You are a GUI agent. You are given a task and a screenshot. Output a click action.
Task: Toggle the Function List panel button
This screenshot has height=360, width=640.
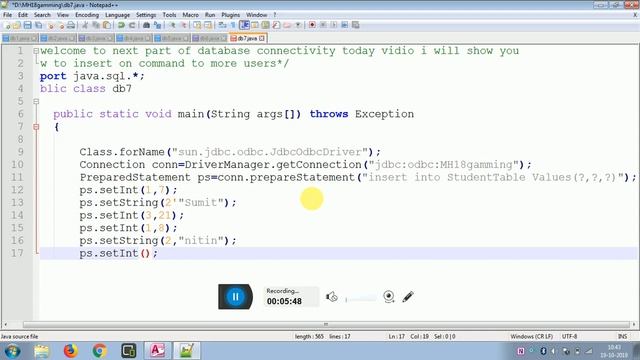point(276,25)
